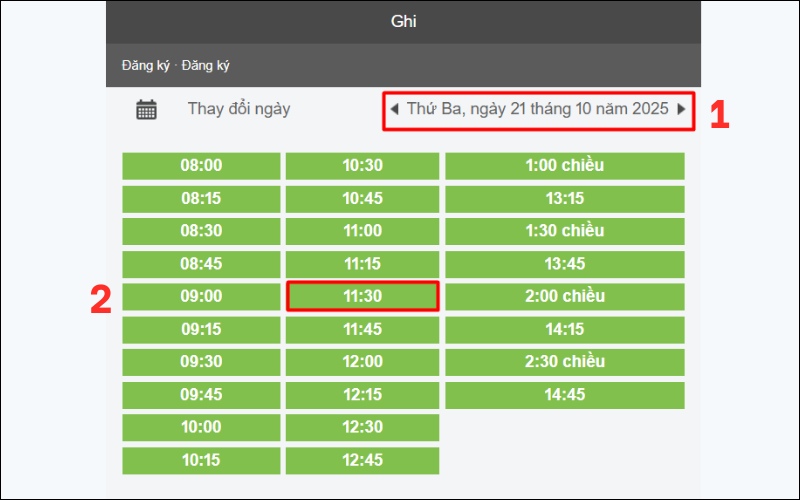
Task: Pick the 1:00 chiều time slot
Action: (564, 166)
